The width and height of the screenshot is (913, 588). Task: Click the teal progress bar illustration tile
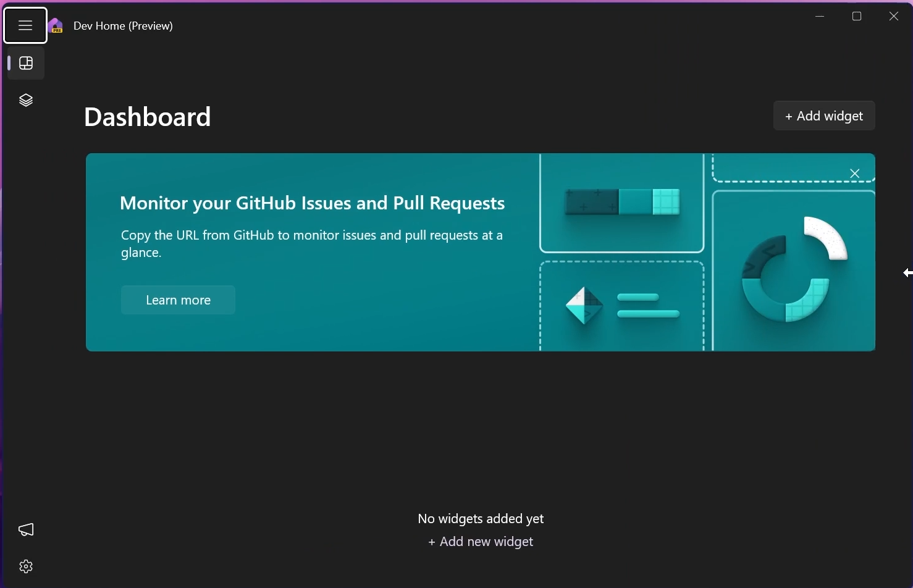pyautogui.click(x=622, y=203)
